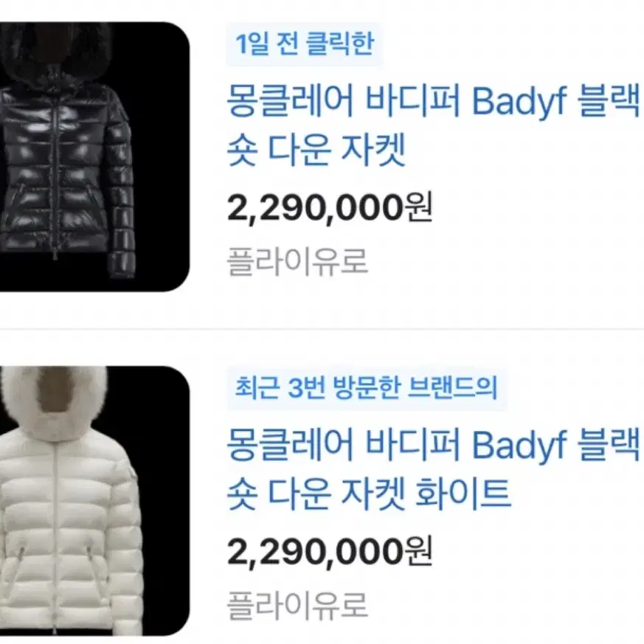This screenshot has width=644, height=644.
Task: Click '몽클레어' at the start of the second title
Action: tap(290, 444)
